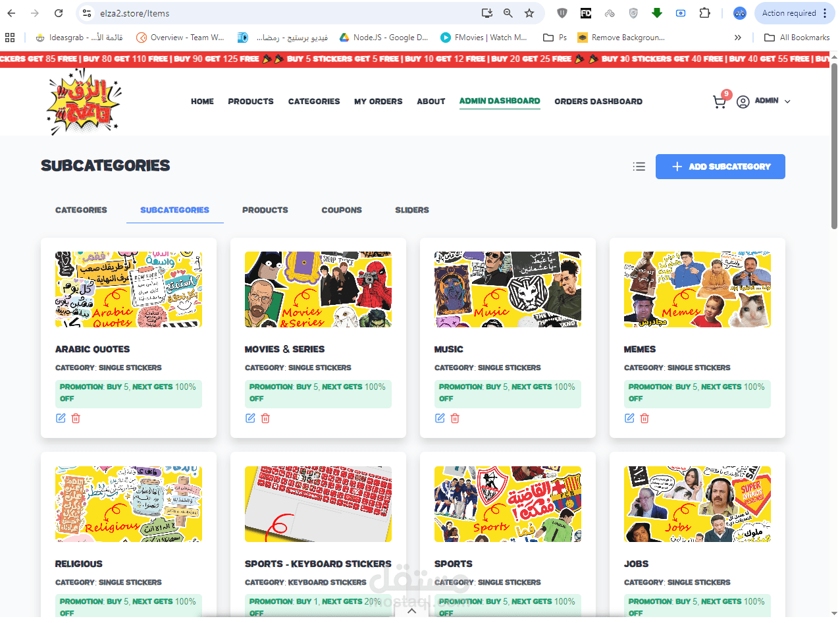
Task: Open Admin Dashboard nav link
Action: 500,101
